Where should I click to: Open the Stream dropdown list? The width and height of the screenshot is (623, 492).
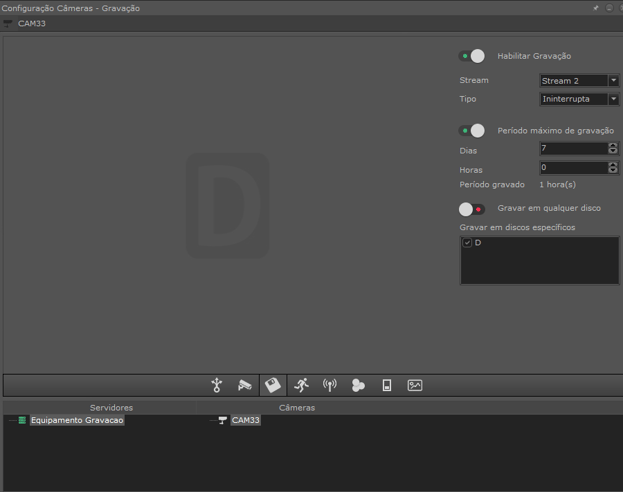(x=613, y=81)
